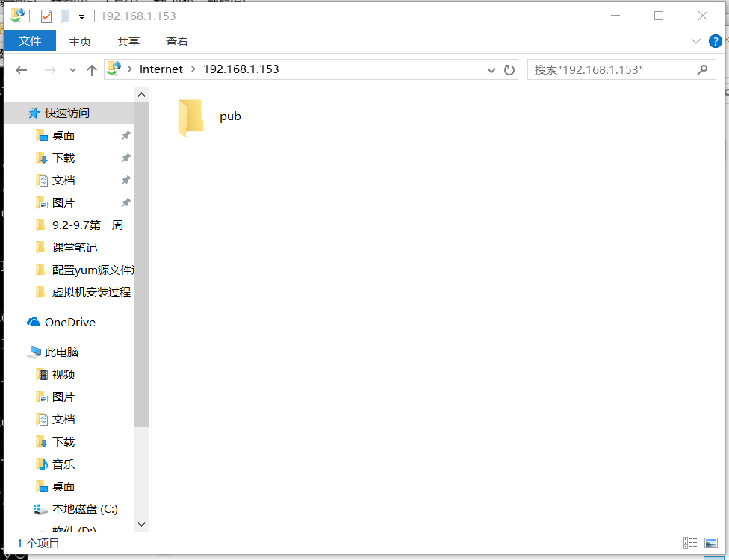Screen dimensions: 729x560
Task: Click the Properties icon in title bar toolbar
Action: click(46, 16)
